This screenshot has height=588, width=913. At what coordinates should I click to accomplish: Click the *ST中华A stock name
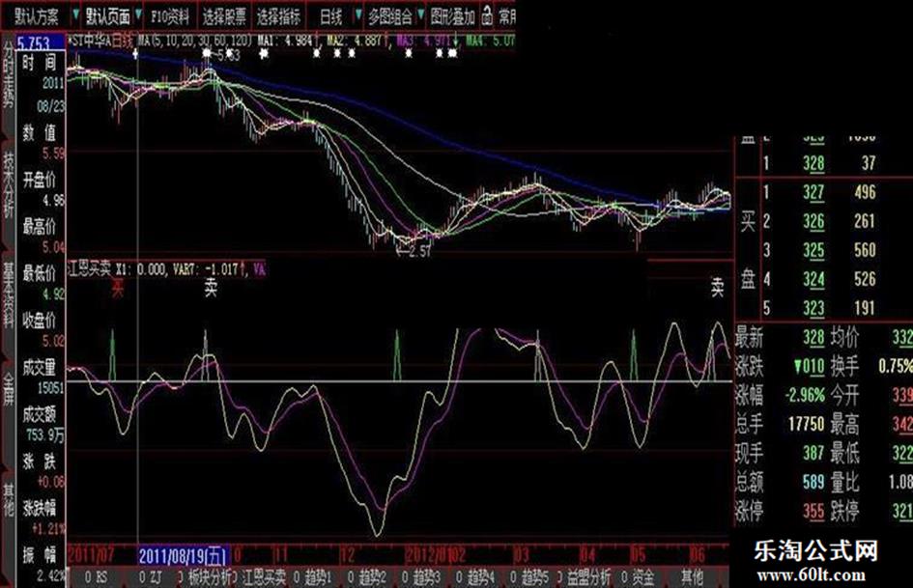(x=90, y=41)
